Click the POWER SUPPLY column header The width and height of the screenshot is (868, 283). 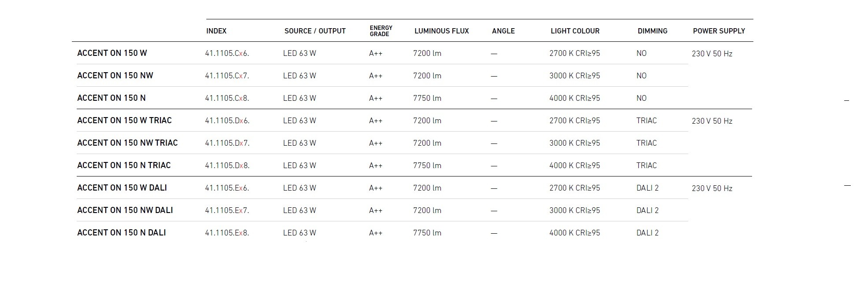coord(719,31)
